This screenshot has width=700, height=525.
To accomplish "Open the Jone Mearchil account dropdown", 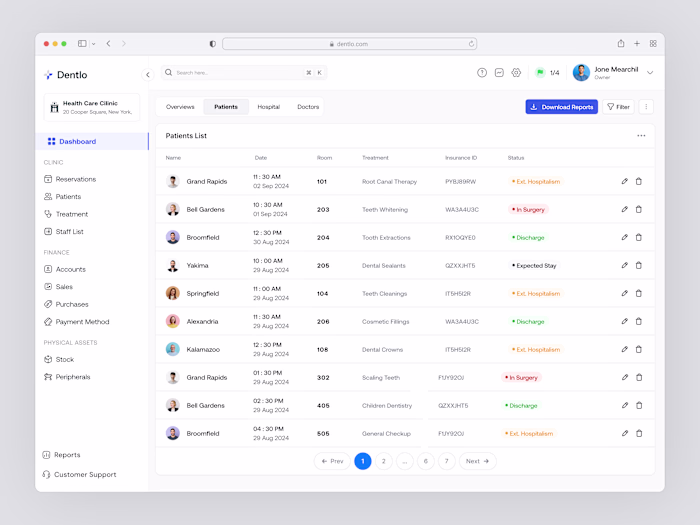I will coord(650,73).
